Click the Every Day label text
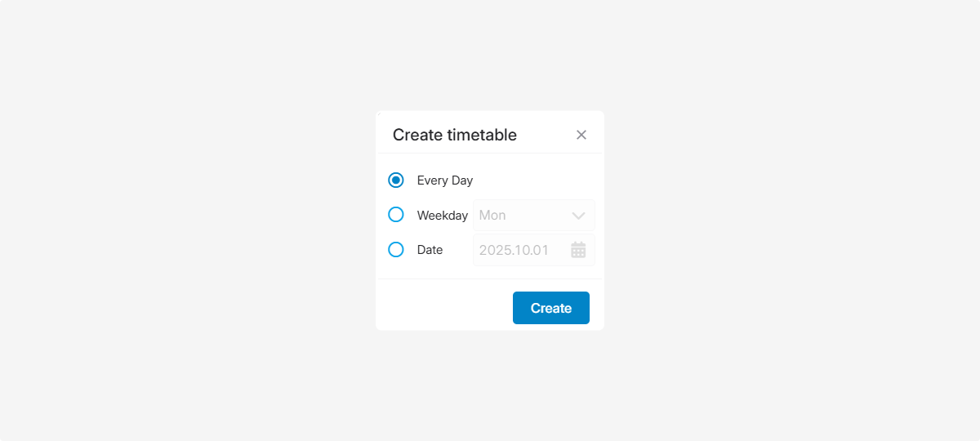Screen dimensions: 980x441 [445, 180]
